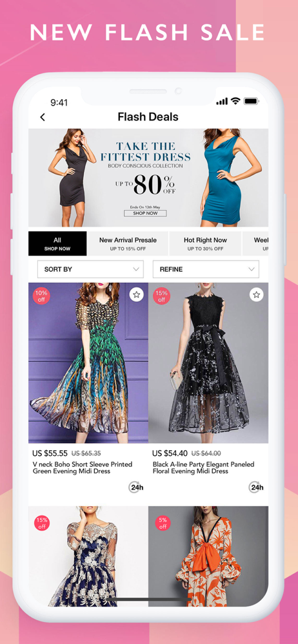Image resolution: width=298 pixels, height=644 pixels.
Task: Tap 24h timer icon under green dress
Action: pos(136,487)
